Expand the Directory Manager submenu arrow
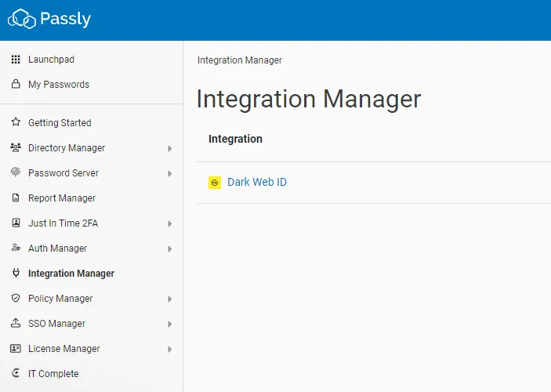Screen dimensions: 551x392 click(x=170, y=148)
